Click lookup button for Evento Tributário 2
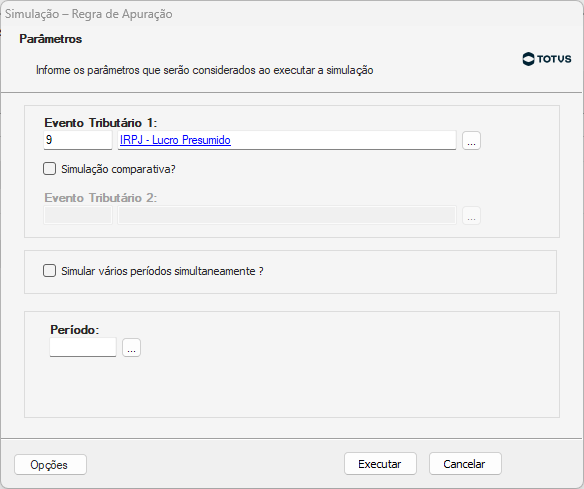Screen dimensions: 584x489 coord(471,216)
